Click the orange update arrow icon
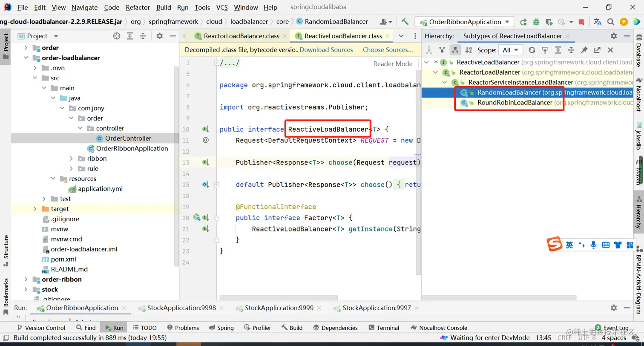 [624, 22]
